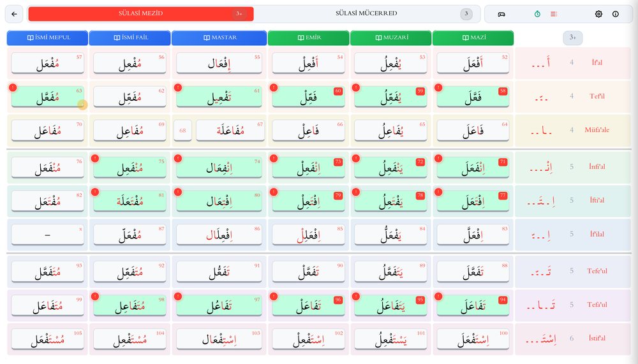Open the MUZARİ column header

[390, 38]
